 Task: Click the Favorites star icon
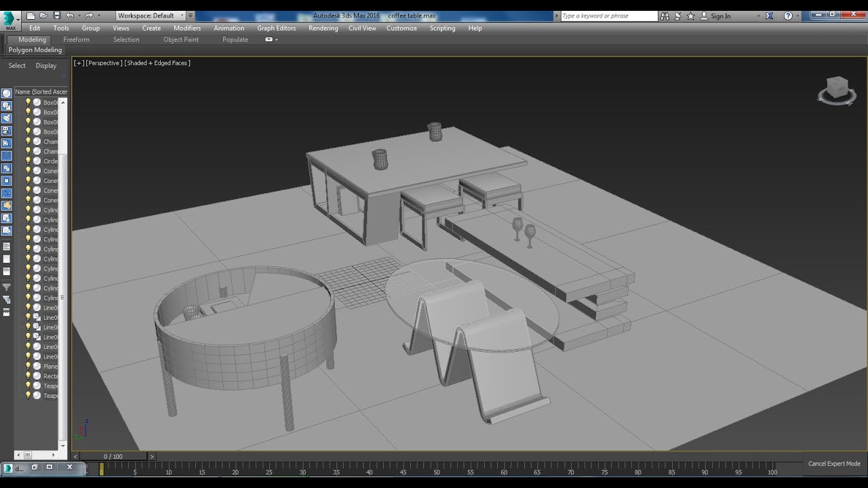point(691,16)
